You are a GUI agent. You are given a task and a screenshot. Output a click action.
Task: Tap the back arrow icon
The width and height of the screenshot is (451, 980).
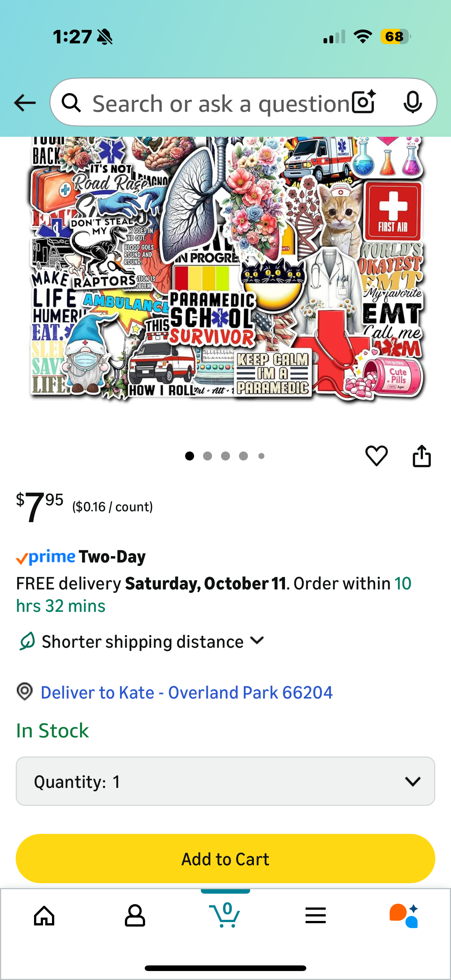click(x=25, y=103)
